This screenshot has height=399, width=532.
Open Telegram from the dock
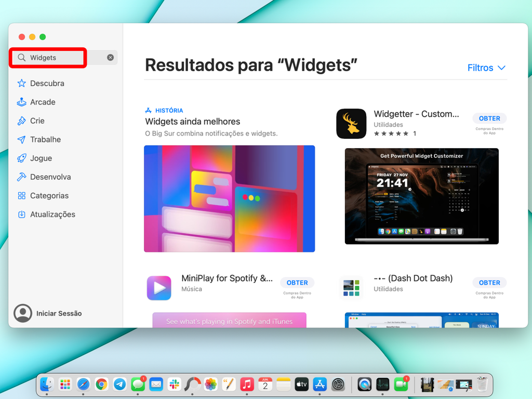pyautogui.click(x=120, y=384)
